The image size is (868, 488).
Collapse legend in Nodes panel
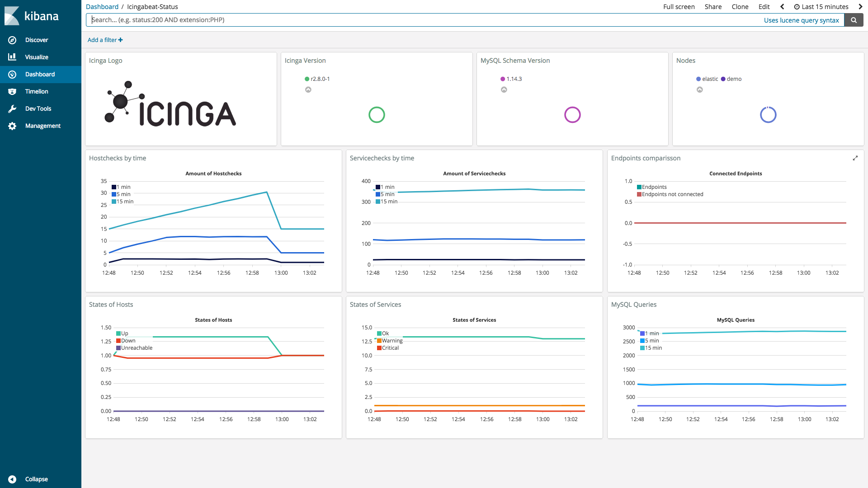(700, 89)
